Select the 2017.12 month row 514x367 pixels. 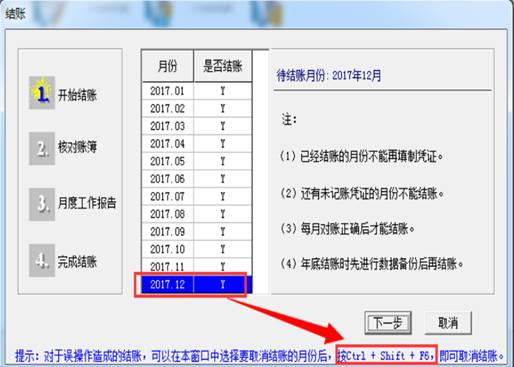click(x=197, y=284)
